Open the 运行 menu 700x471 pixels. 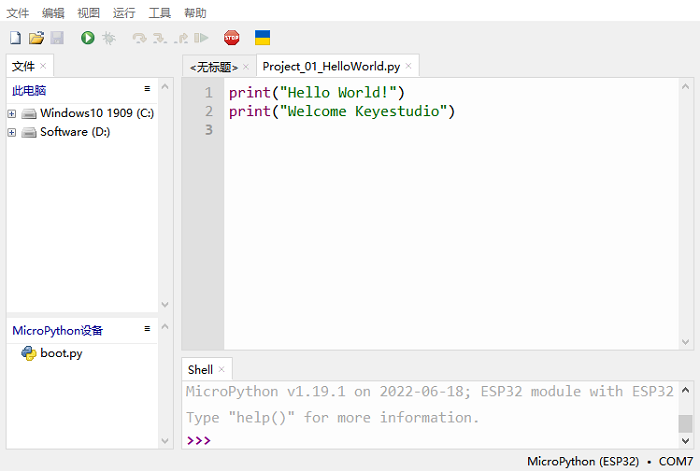(124, 13)
